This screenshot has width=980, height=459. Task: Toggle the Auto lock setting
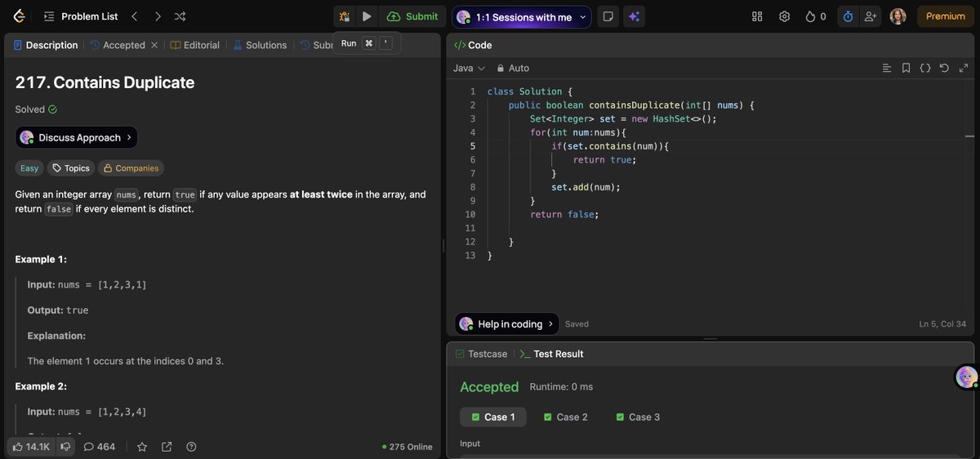click(x=512, y=68)
